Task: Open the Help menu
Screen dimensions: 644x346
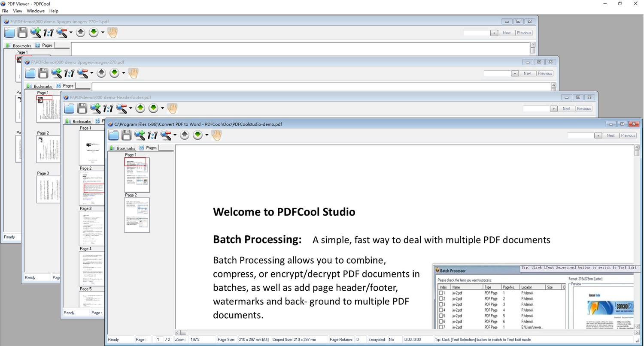Action: coord(54,11)
